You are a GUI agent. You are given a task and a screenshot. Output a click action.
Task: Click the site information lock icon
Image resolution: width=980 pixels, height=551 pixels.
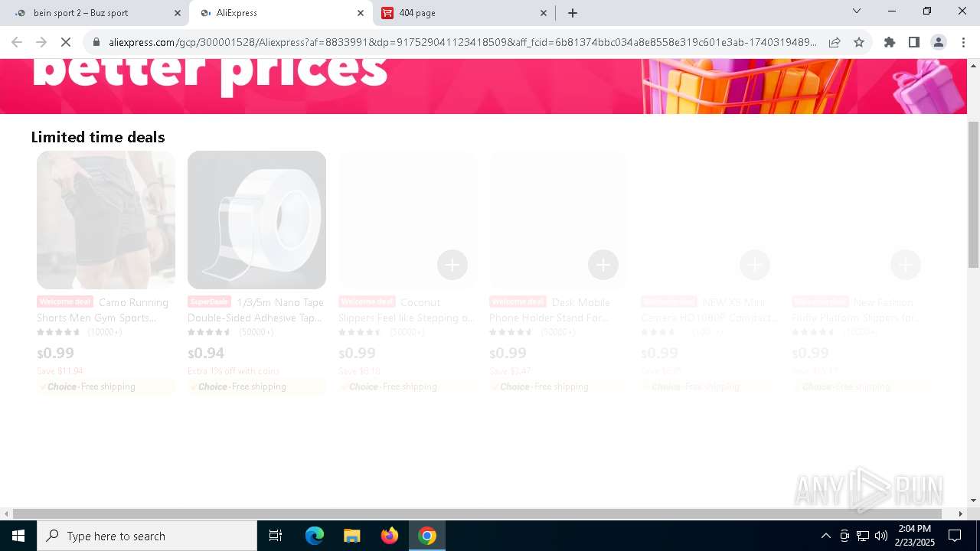[x=96, y=42]
